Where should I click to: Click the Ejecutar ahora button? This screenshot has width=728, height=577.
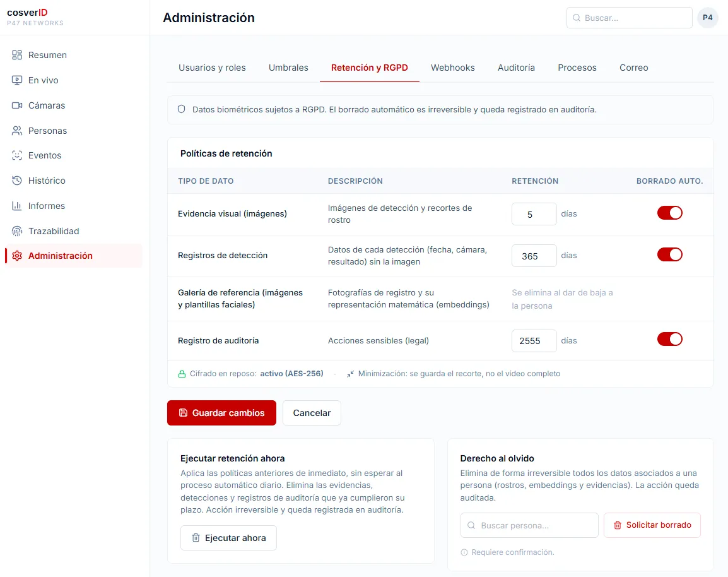tap(228, 538)
